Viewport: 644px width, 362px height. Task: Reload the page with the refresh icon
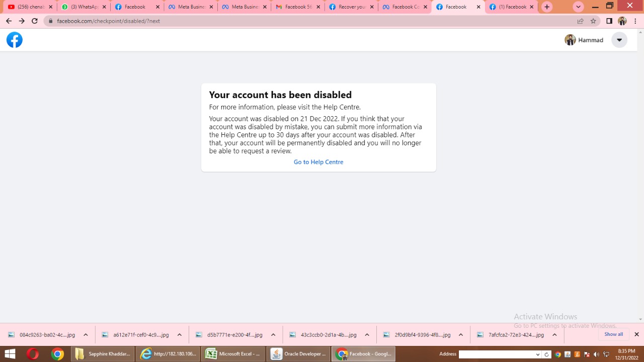click(x=35, y=21)
